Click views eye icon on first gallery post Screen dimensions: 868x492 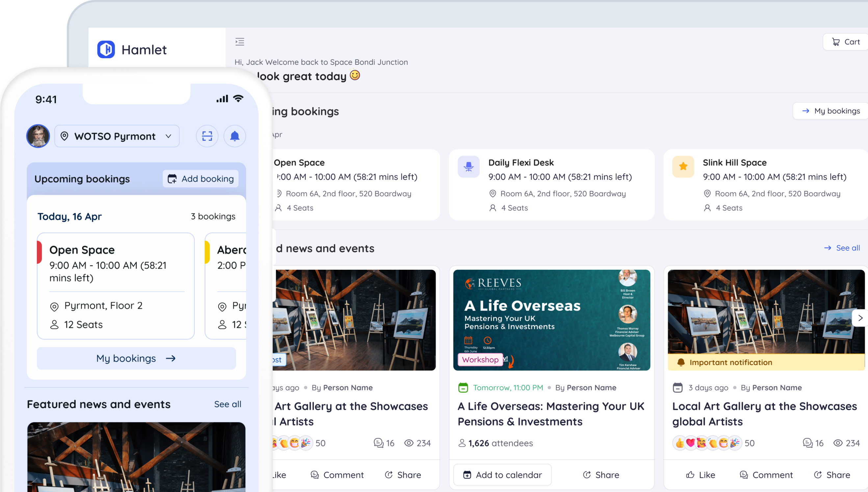(x=409, y=443)
